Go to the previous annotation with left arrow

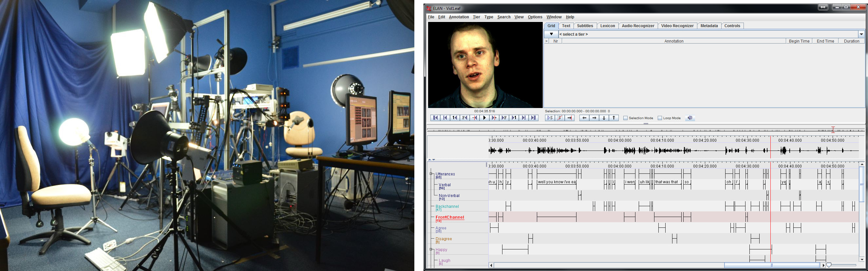[584, 118]
